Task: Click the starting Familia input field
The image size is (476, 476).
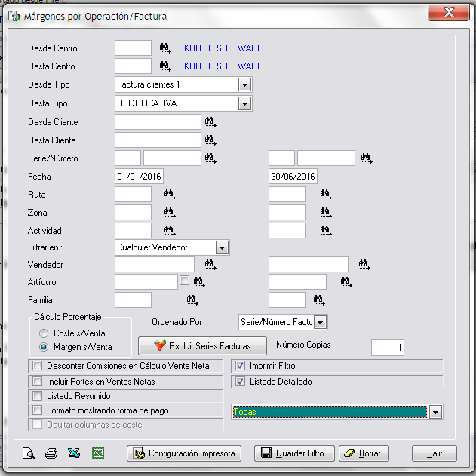Action: 133,300
